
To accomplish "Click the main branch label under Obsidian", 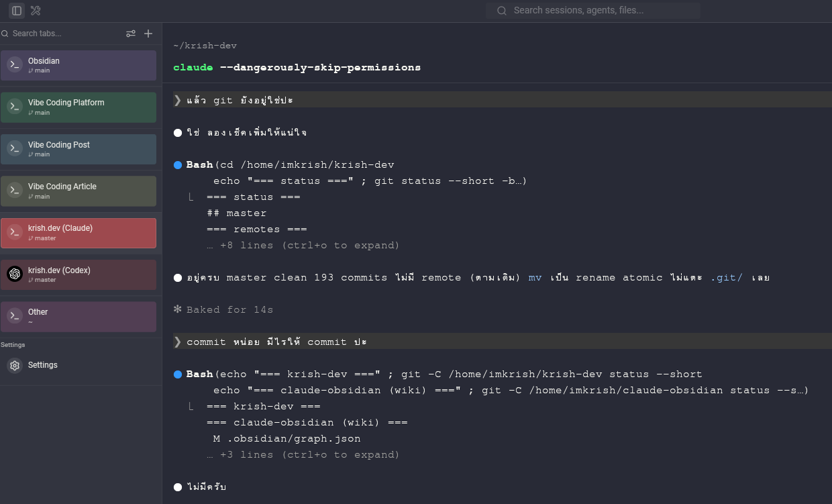I will (x=39, y=70).
